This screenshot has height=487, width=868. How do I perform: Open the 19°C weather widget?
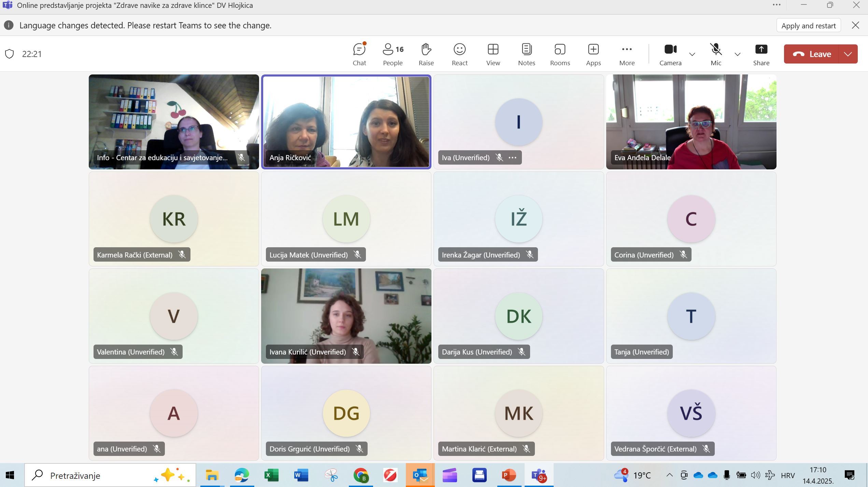pyautogui.click(x=632, y=475)
